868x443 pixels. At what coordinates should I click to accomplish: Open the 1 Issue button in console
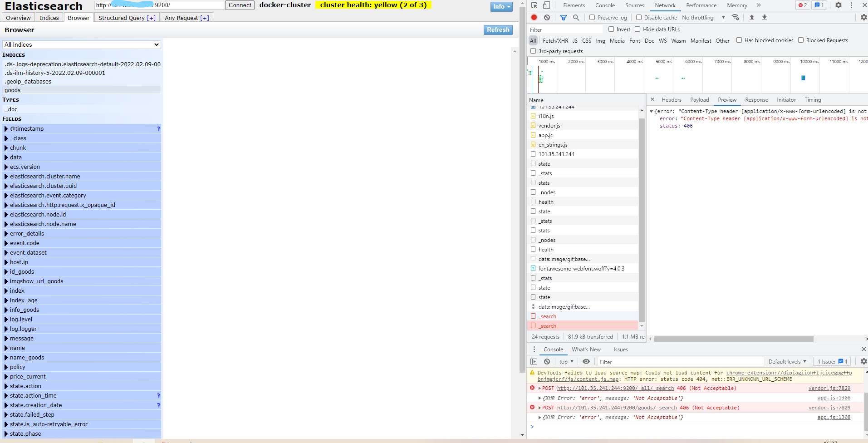pos(832,362)
